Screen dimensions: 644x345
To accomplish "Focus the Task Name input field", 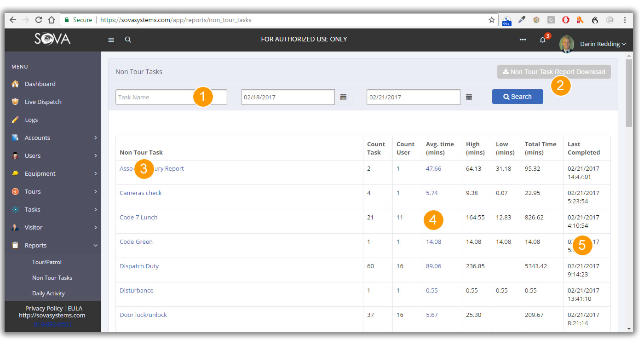I will (x=171, y=97).
